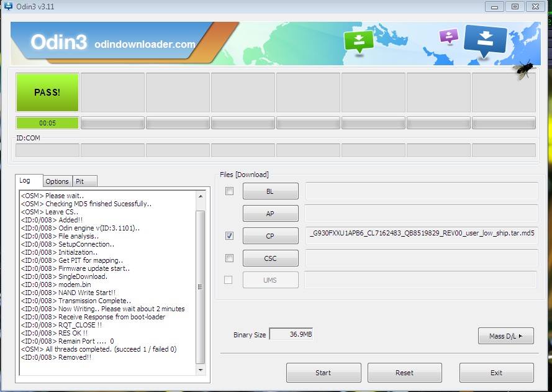The height and width of the screenshot is (392, 552).
Task: Click the log panel scrollbar
Action: tap(201, 286)
